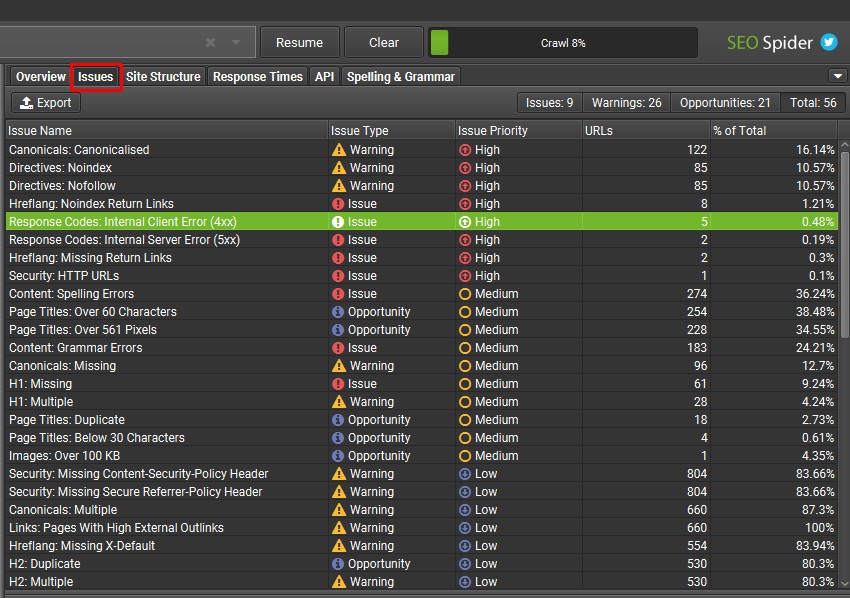
Task: Click warning icon in Canonicals: Missing row
Action: pyautogui.click(x=339, y=365)
